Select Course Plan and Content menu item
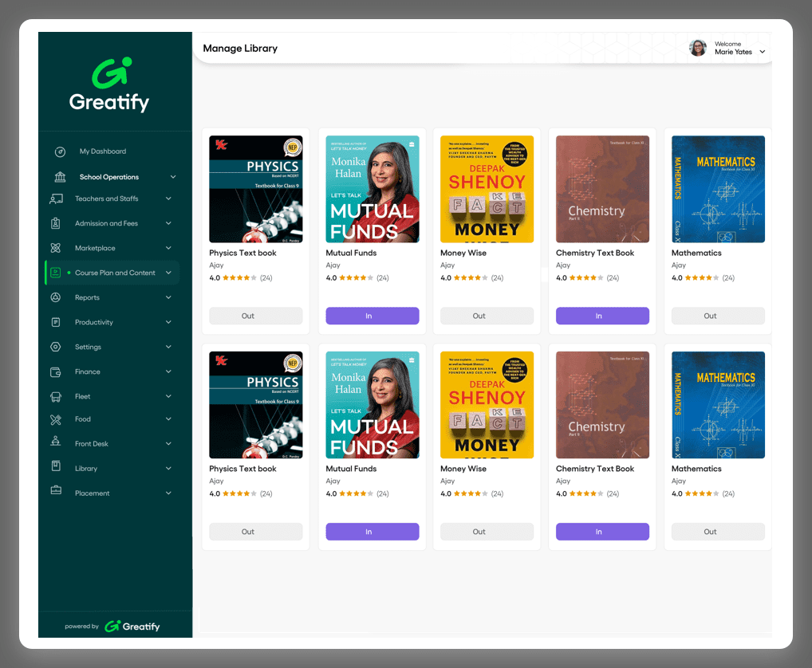812x668 pixels. [x=115, y=273]
